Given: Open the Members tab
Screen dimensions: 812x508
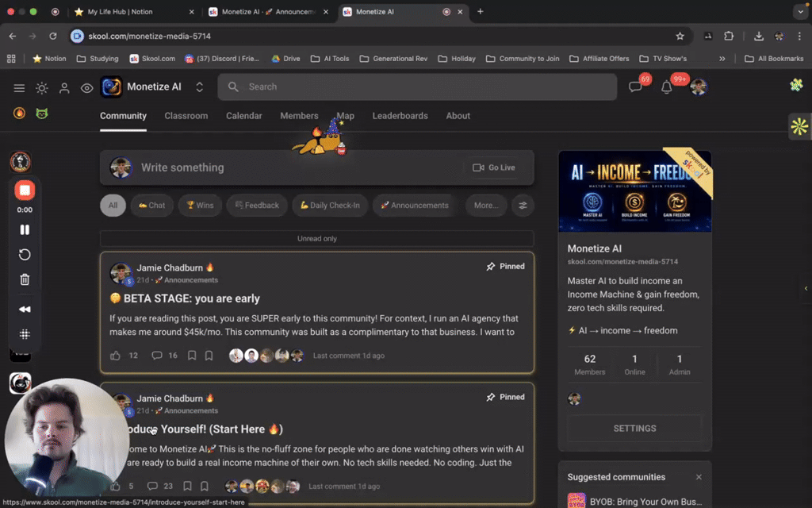Looking at the screenshot, I should click(299, 116).
